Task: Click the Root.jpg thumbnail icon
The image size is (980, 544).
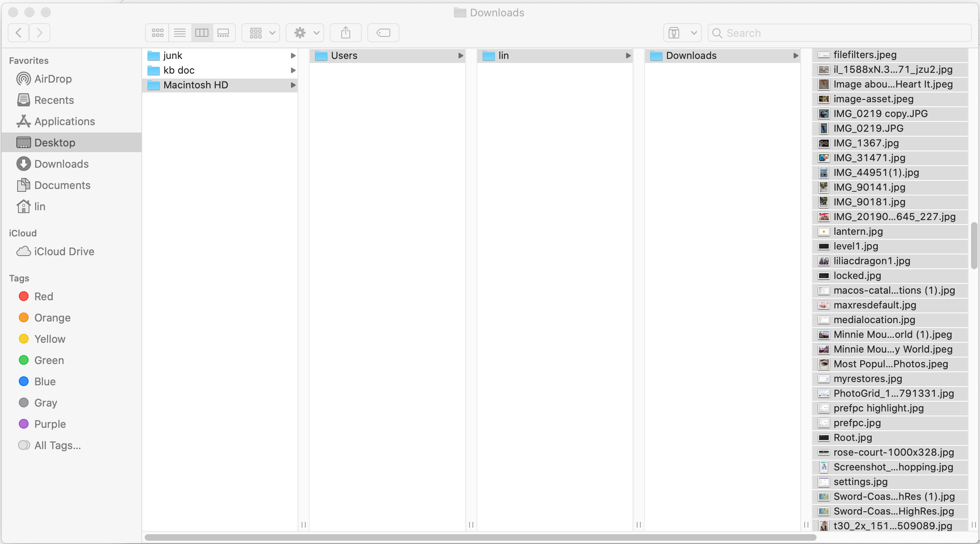Action: click(x=824, y=438)
